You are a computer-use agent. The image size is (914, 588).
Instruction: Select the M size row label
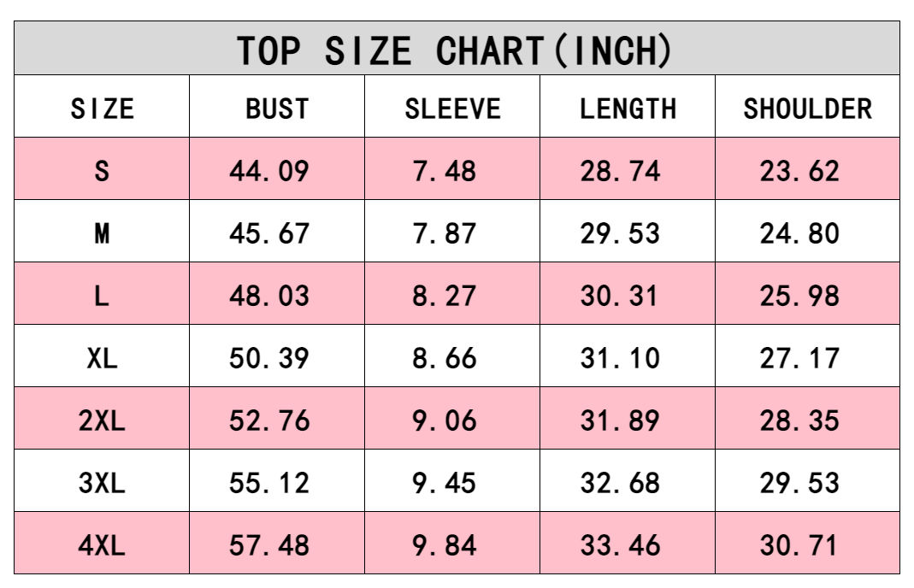(102, 233)
